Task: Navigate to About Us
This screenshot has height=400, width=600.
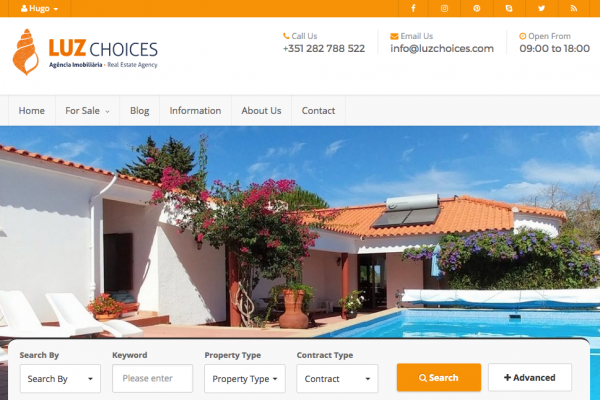Action: pyautogui.click(x=261, y=111)
